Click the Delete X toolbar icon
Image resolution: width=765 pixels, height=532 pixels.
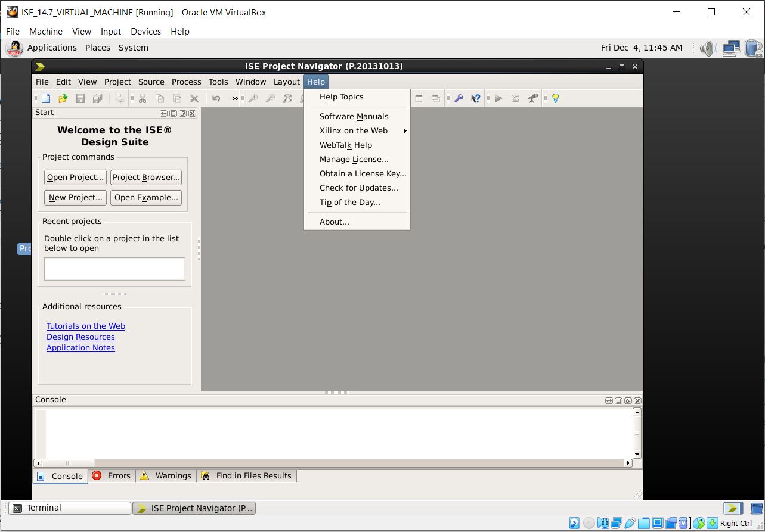tap(194, 98)
